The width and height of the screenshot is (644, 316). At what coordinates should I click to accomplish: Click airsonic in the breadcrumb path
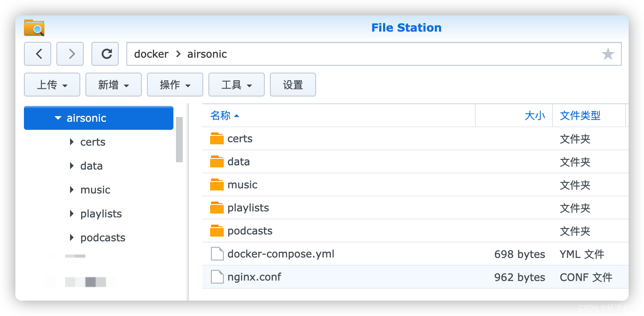click(x=207, y=54)
